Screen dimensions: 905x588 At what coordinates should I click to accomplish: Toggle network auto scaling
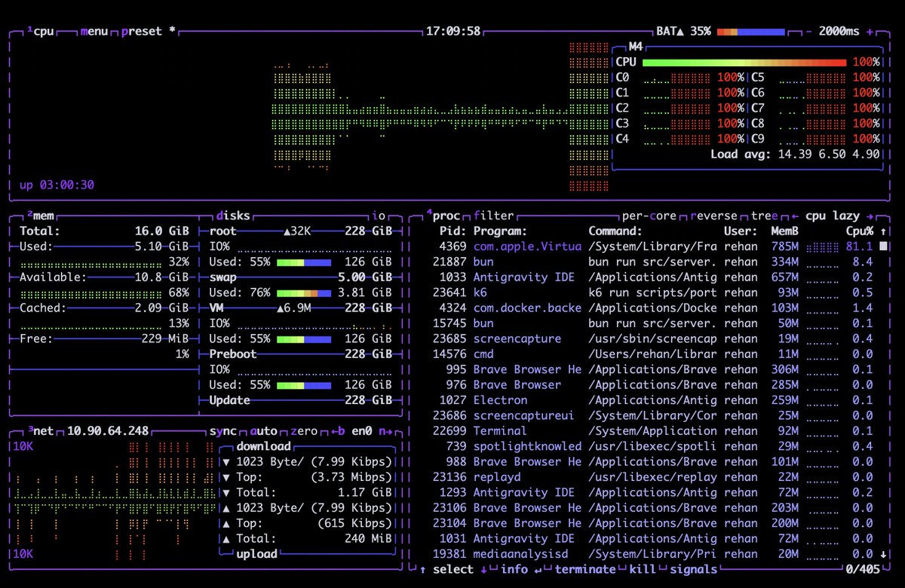(263, 431)
